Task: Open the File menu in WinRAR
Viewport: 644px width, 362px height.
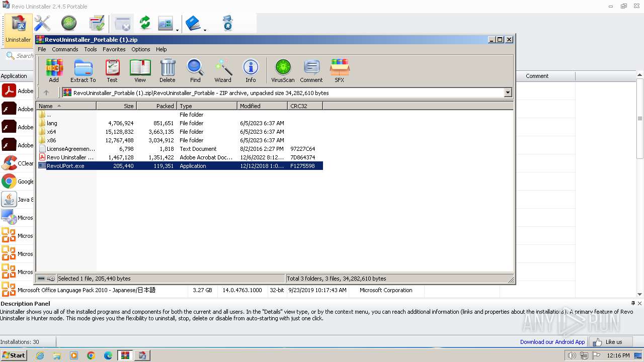Action: point(42,49)
